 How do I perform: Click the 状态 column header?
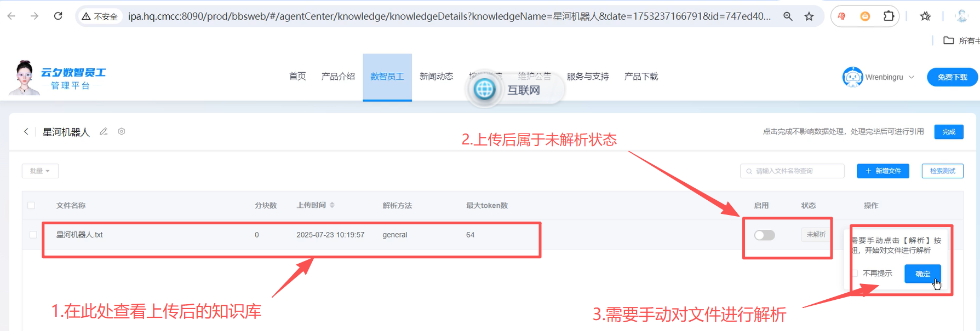(809, 206)
